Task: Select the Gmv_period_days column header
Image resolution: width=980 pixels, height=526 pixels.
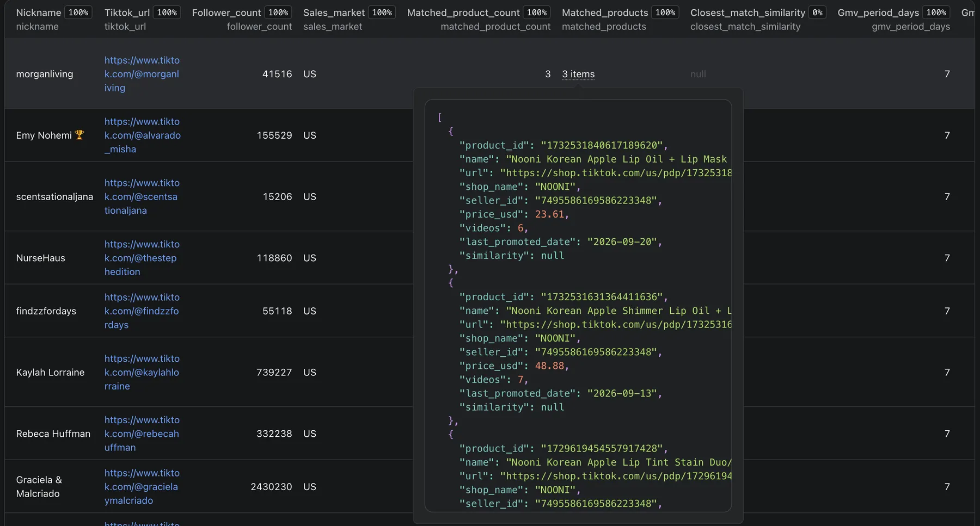Action: click(878, 13)
